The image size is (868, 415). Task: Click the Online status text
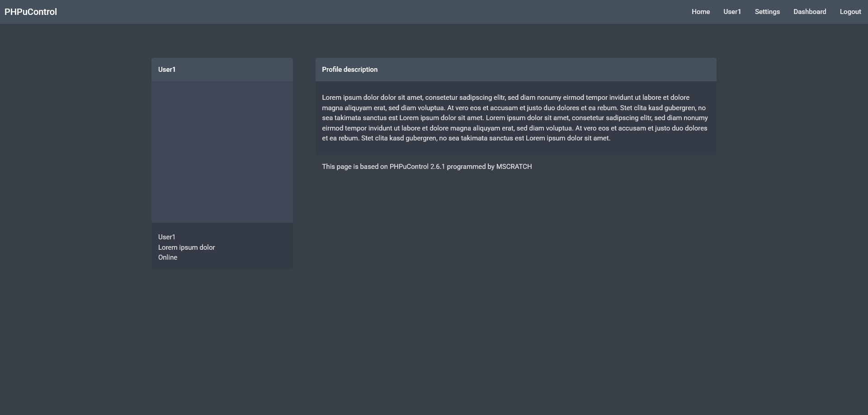click(x=168, y=257)
